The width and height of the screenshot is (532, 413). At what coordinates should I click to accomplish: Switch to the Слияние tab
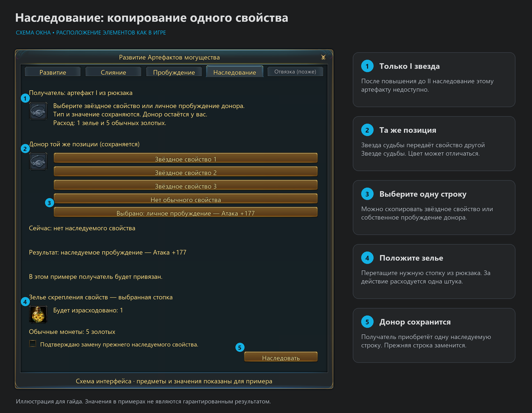click(x=113, y=72)
